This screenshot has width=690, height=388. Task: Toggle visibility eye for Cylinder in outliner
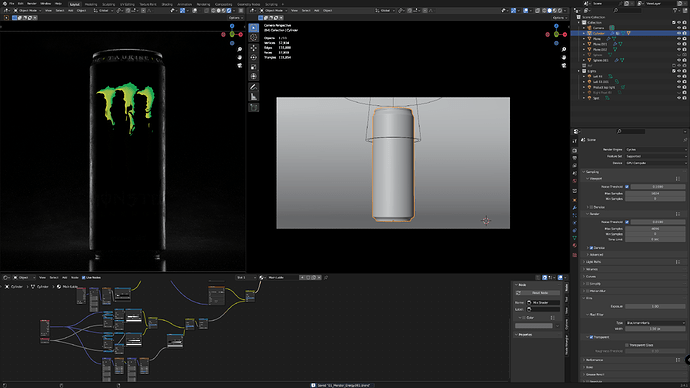[679, 33]
